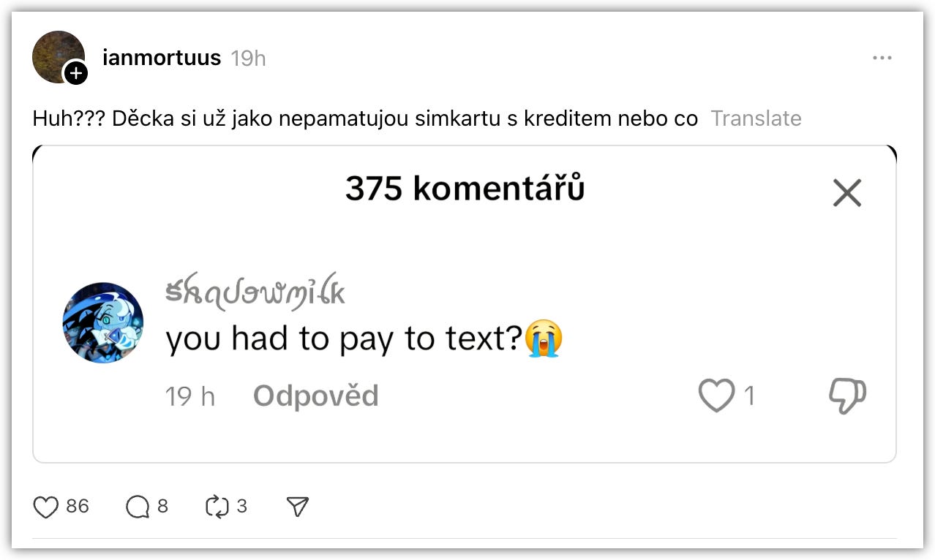The height and width of the screenshot is (560, 935).
Task: Open the three-dot more options menu
Action: (882, 58)
